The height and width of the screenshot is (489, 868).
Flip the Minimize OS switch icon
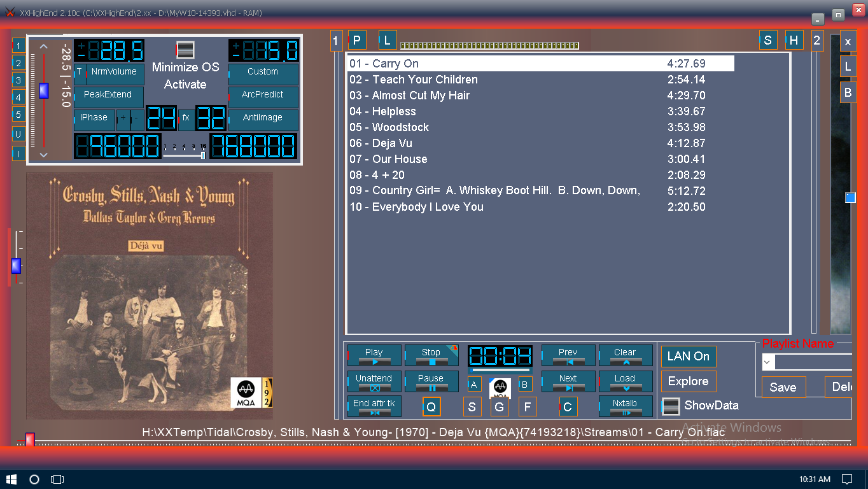point(185,50)
